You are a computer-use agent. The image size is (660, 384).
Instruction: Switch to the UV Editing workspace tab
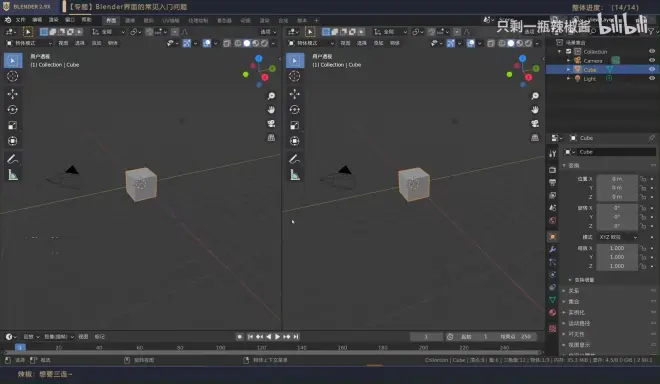pos(170,20)
